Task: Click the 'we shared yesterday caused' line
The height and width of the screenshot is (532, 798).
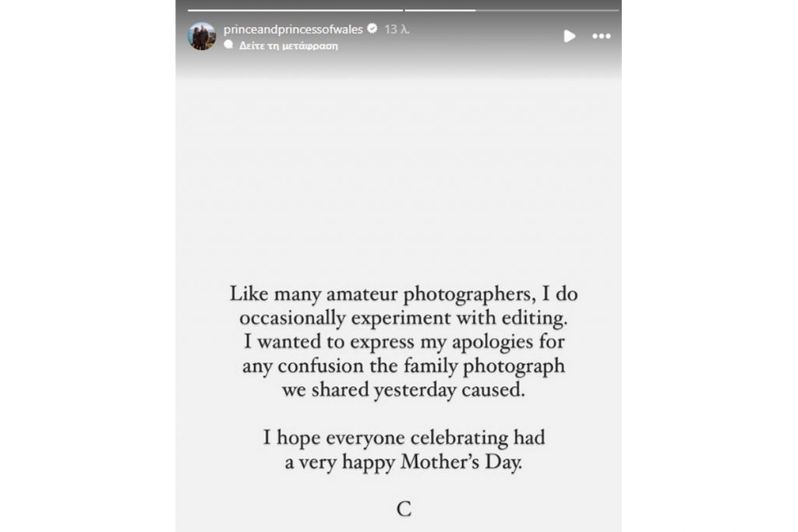Action: pyautogui.click(x=403, y=390)
